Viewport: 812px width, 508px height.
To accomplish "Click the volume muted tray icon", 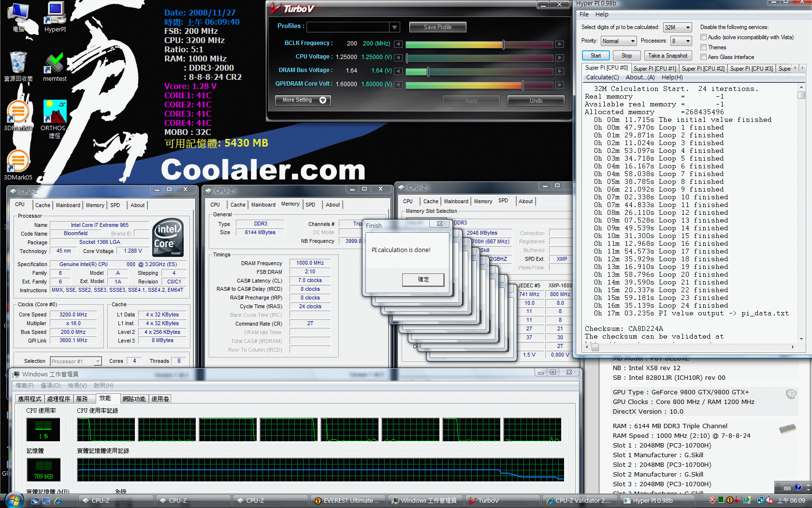I will pyautogui.click(x=769, y=500).
